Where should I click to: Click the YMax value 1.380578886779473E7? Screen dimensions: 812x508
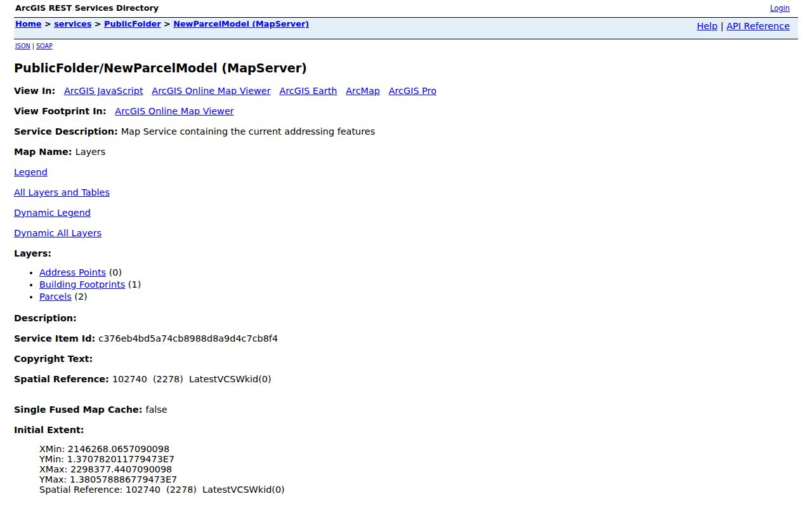coord(123,479)
